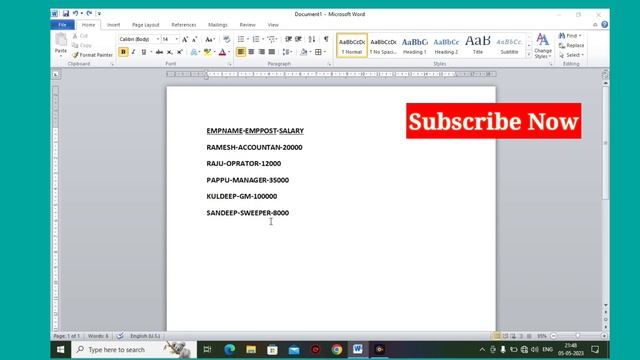Switch to the Review tab
Image resolution: width=640 pixels, height=360 pixels.
click(x=247, y=25)
